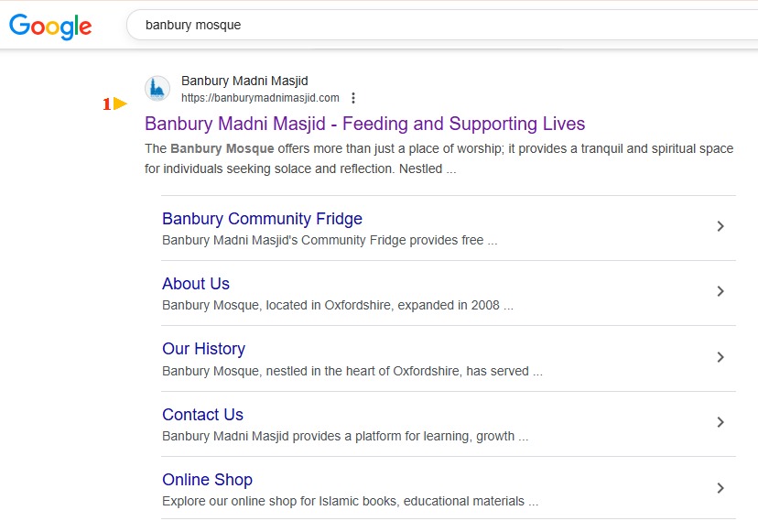Screen dimensions: 758x532
Task: Open the Our History sitelink
Action: coord(203,349)
